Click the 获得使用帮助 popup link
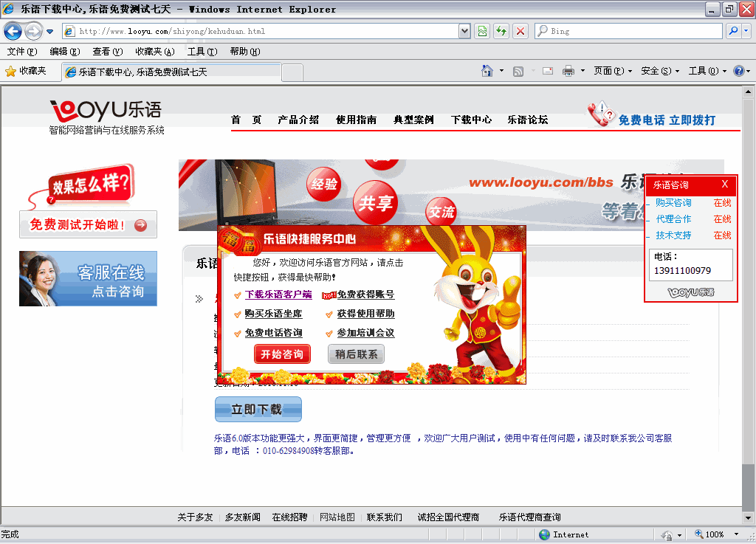 point(365,314)
